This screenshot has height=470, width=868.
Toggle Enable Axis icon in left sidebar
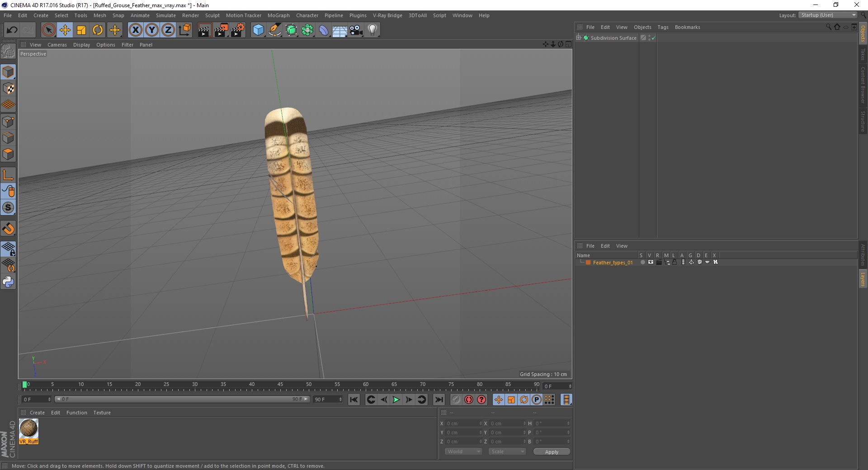pos(8,175)
